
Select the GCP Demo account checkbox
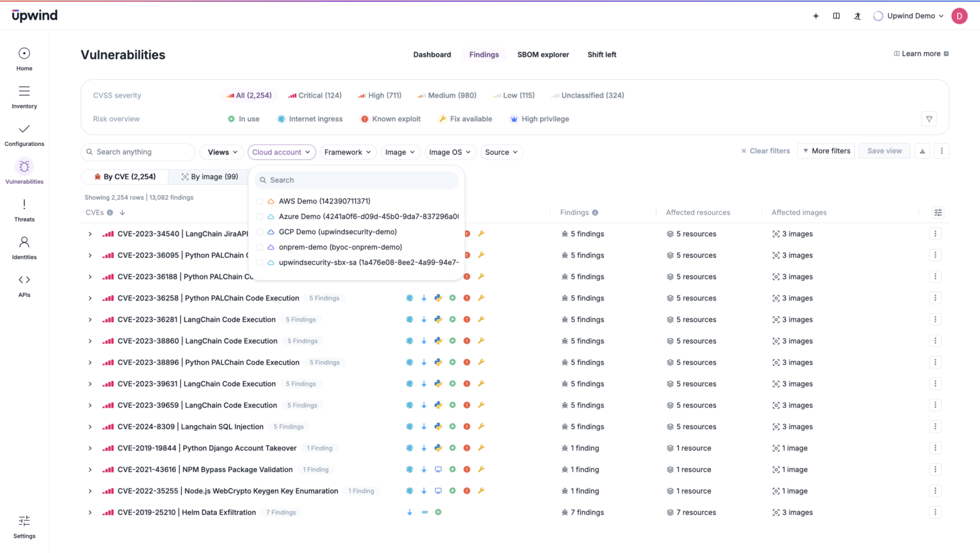(x=259, y=232)
